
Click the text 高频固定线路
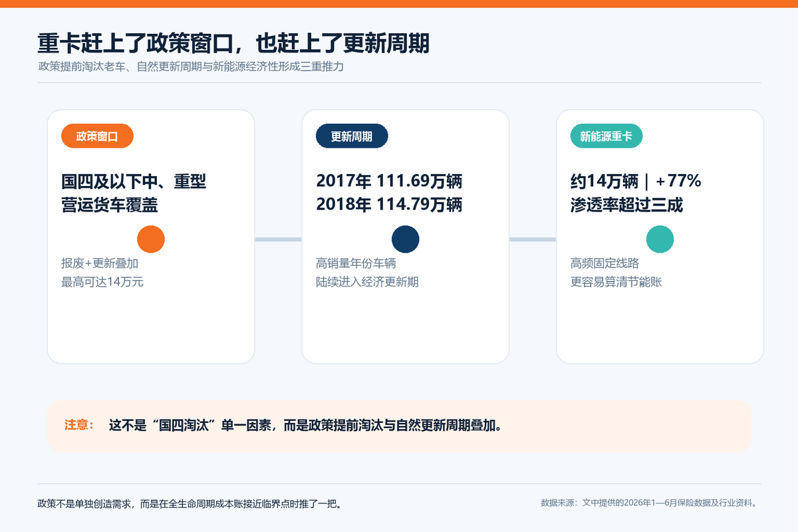click(605, 263)
